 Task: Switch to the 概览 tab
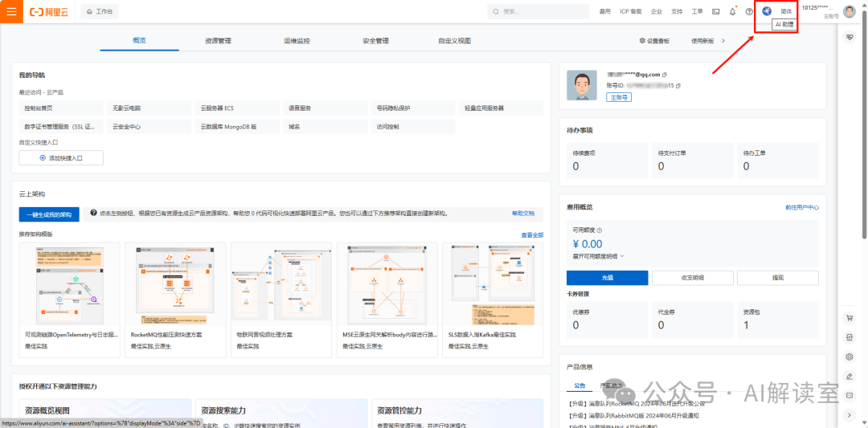click(x=140, y=40)
